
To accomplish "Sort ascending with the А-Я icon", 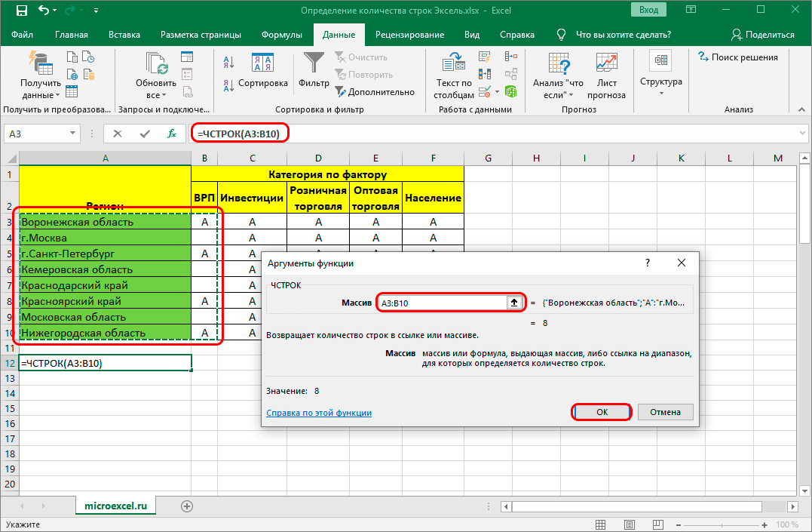I will tap(227, 60).
